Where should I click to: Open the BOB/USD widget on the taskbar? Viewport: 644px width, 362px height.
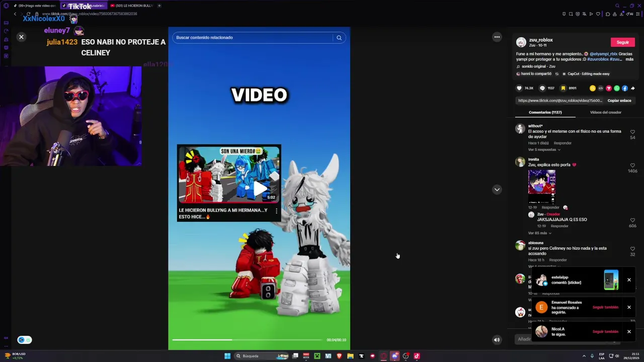pos(15,356)
